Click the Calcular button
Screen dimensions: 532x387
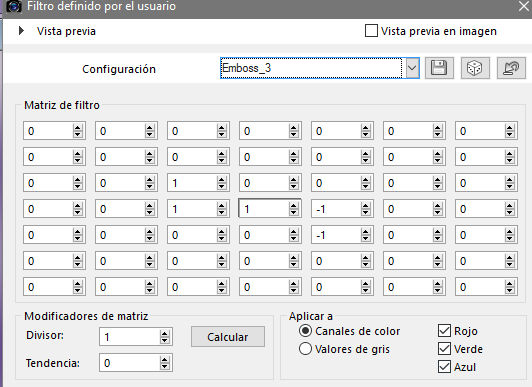click(x=228, y=337)
